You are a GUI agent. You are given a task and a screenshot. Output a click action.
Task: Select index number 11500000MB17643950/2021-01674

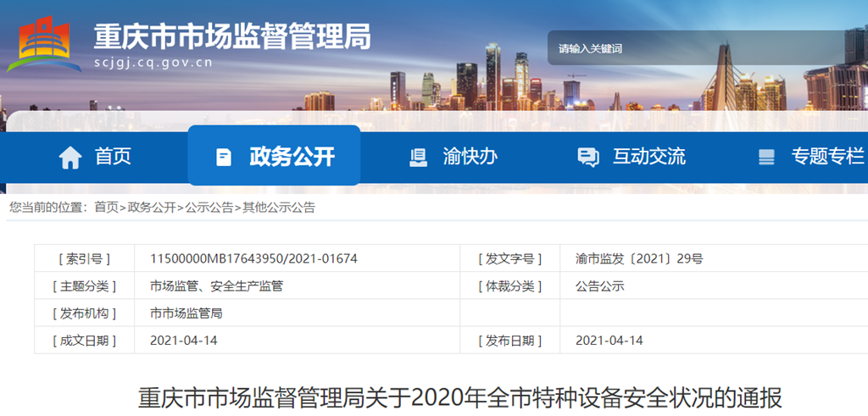click(x=253, y=258)
